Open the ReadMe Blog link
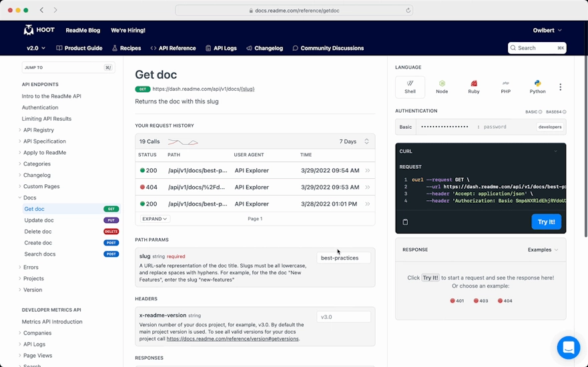The width and height of the screenshot is (588, 367). (83, 31)
